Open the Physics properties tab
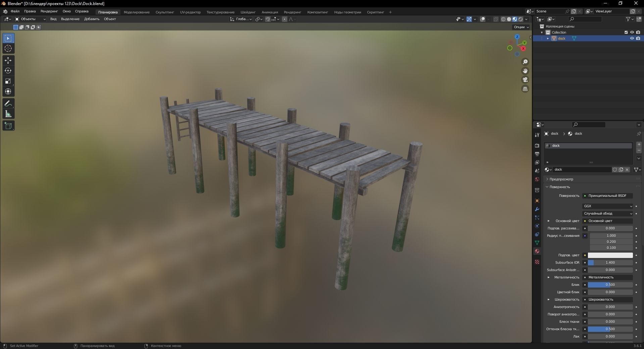644x349 pixels. coord(537,226)
